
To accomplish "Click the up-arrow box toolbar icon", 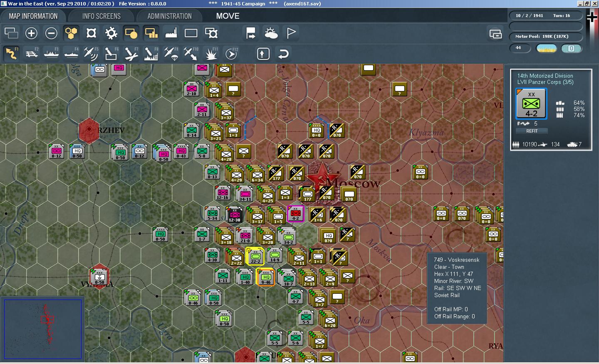I will [263, 54].
